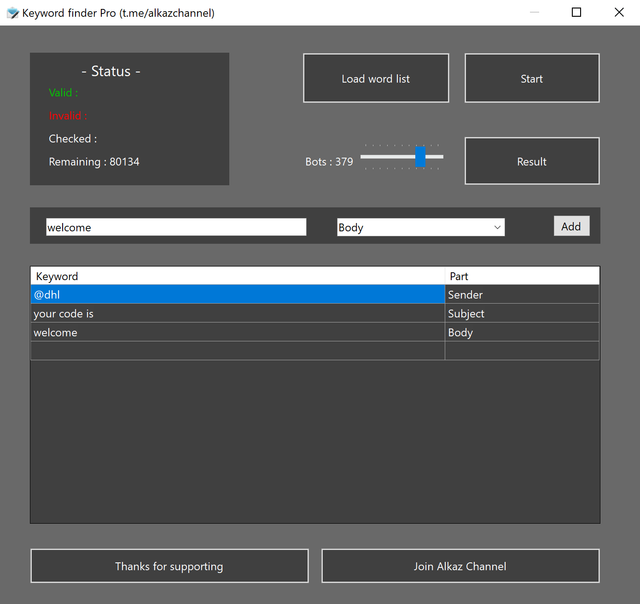Click the app icon in title bar
This screenshot has width=640, height=604.
pos(13,13)
